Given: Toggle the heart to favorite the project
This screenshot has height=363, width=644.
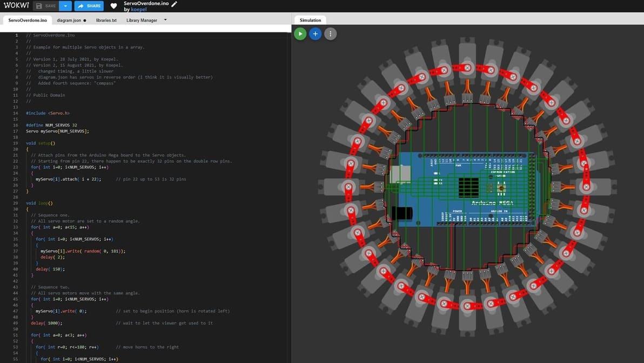Looking at the screenshot, I should click(x=113, y=6).
